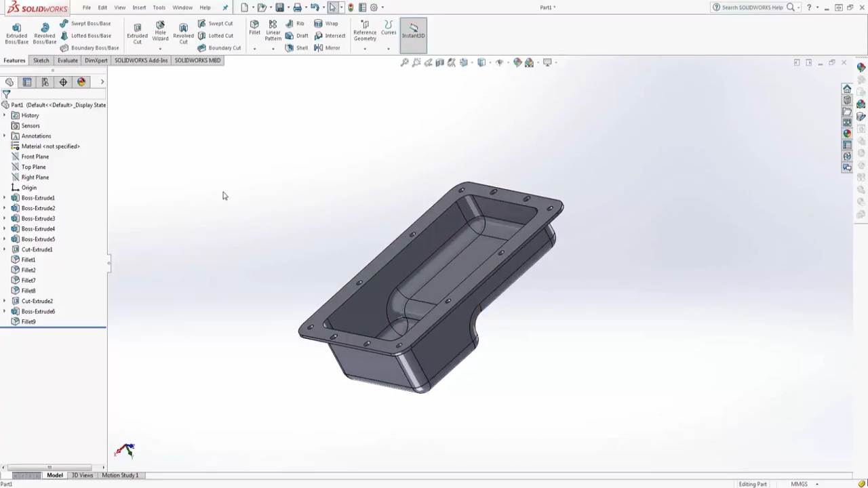Click the Shell tool

(x=296, y=48)
